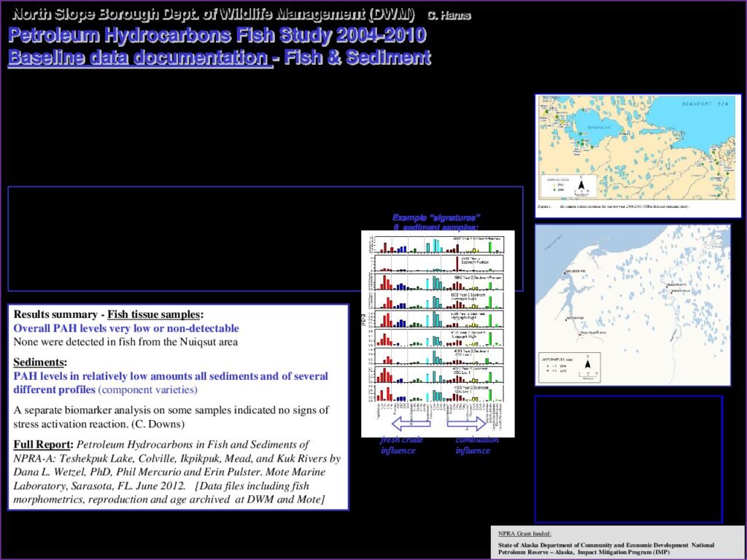
Task: Click the north arrow on the upper map
Action: pyautogui.click(x=579, y=187)
